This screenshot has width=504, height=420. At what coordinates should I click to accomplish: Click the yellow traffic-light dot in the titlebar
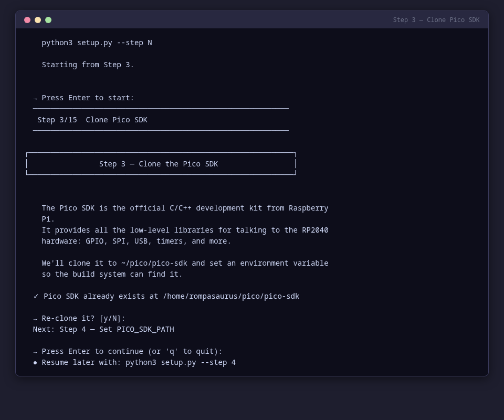38,20
